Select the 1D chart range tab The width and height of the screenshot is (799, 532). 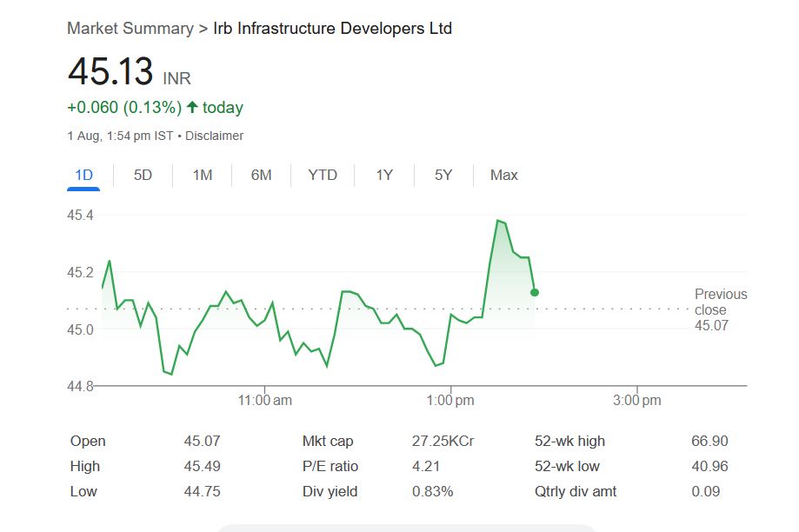click(x=83, y=175)
